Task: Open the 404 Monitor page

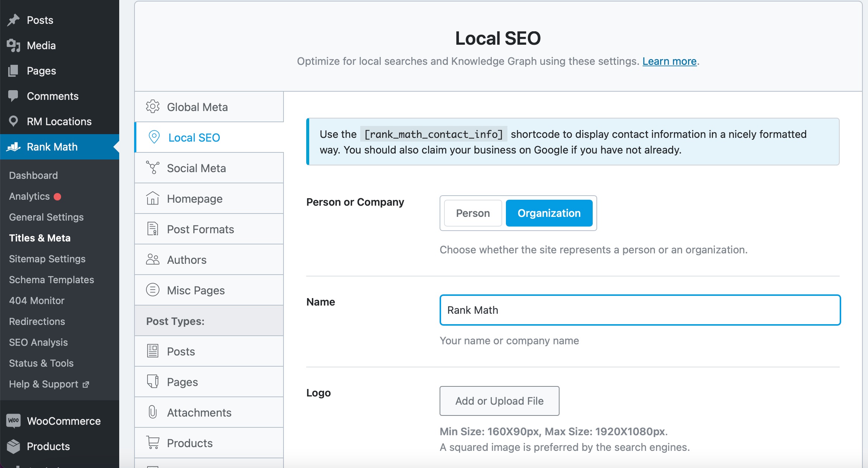Action: [x=37, y=301]
